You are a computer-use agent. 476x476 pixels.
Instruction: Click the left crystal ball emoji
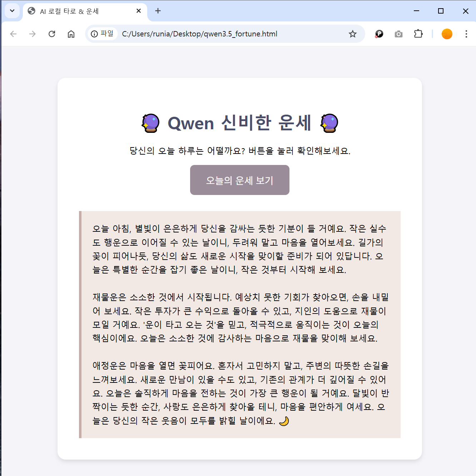tap(151, 123)
